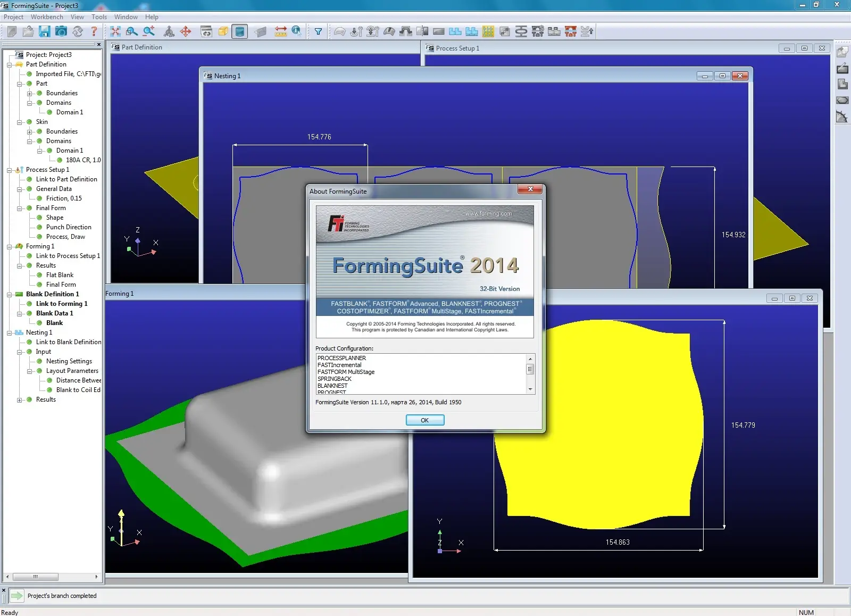Select Blank to Coil Edge tree item
The width and height of the screenshot is (851, 616).
78,390
